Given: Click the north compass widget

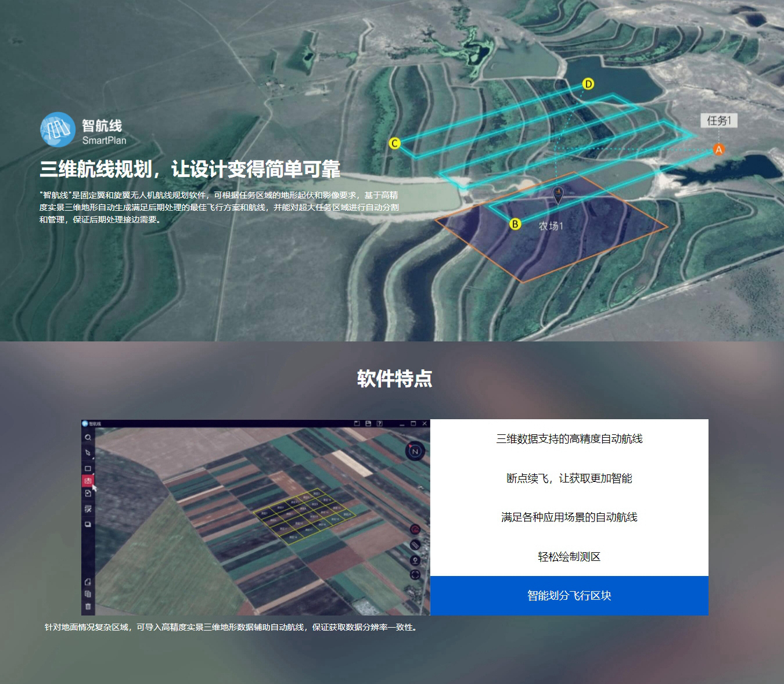Looking at the screenshot, I should point(415,451).
